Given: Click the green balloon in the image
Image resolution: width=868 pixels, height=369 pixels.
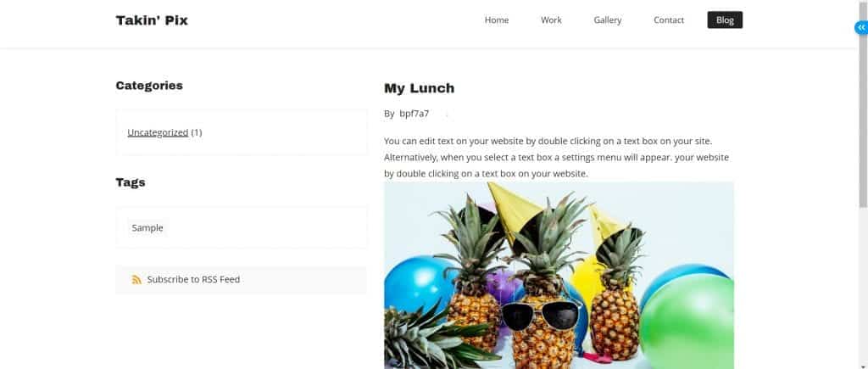Looking at the screenshot, I should tap(687, 321).
